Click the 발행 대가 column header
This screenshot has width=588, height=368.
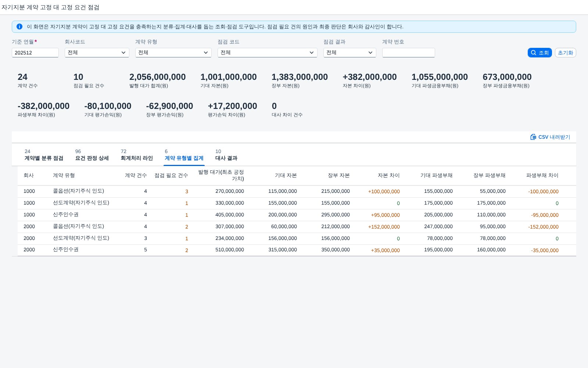221,176
